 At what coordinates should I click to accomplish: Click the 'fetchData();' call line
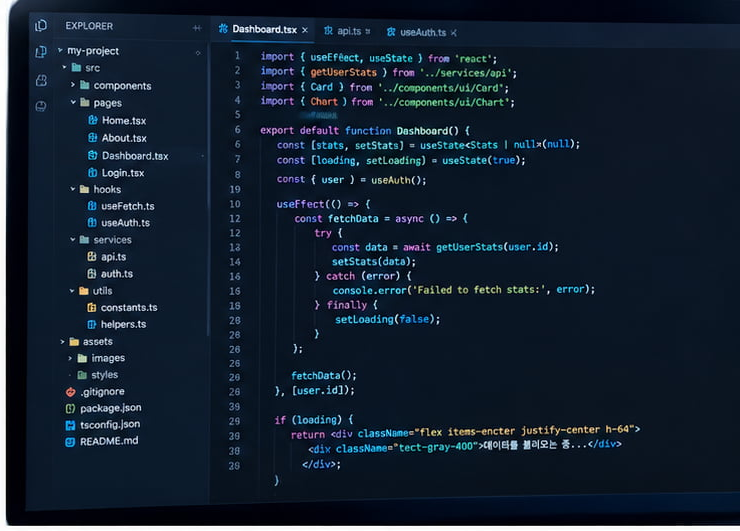click(324, 376)
